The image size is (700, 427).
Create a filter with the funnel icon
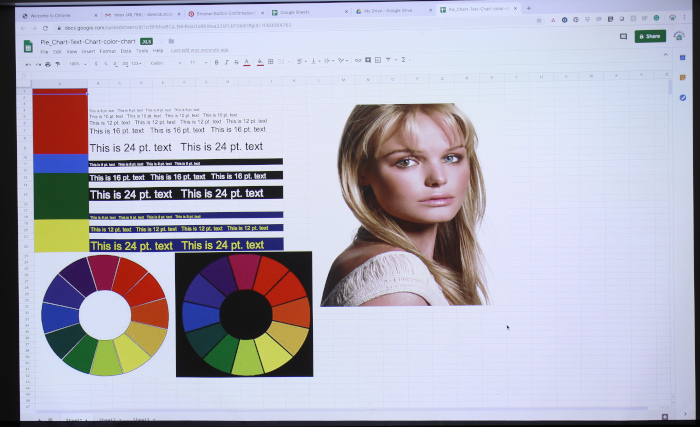point(388,60)
